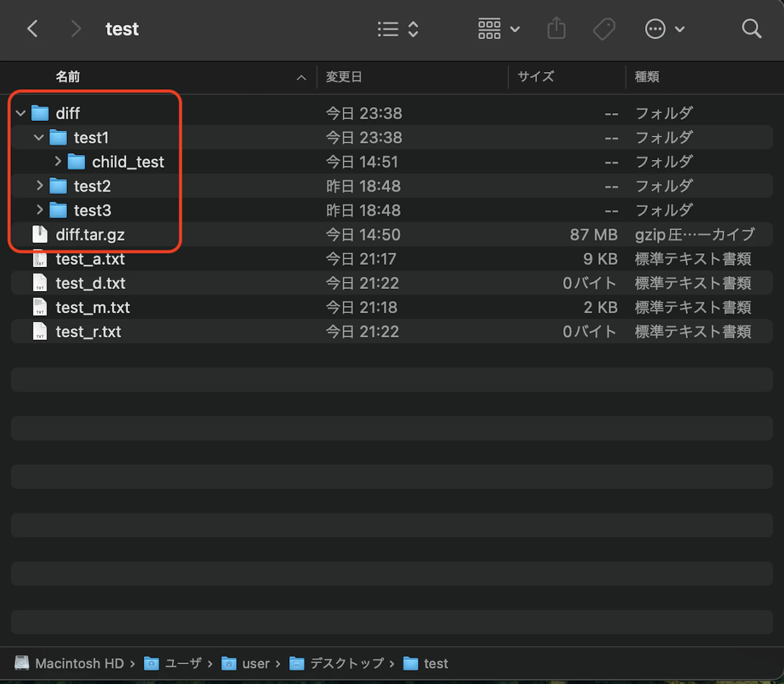The height and width of the screenshot is (684, 784).
Task: Click the 2 KB size value
Action: click(x=600, y=307)
